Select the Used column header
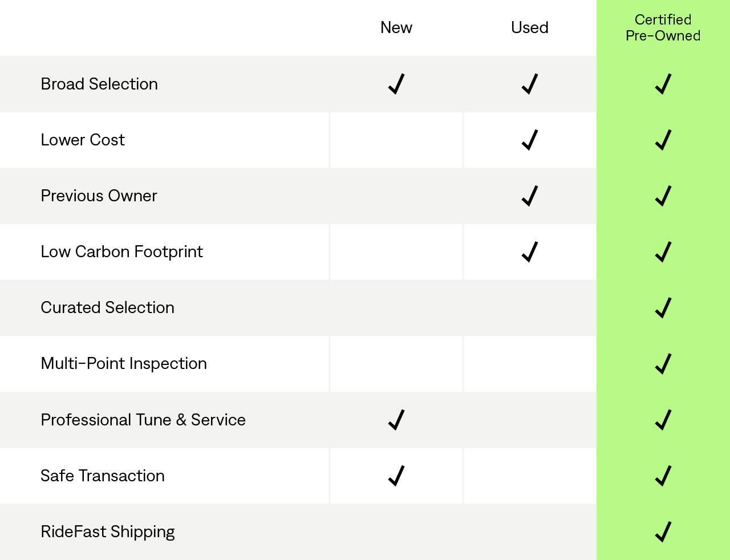Screen dimensions: 730x560 click(530, 27)
